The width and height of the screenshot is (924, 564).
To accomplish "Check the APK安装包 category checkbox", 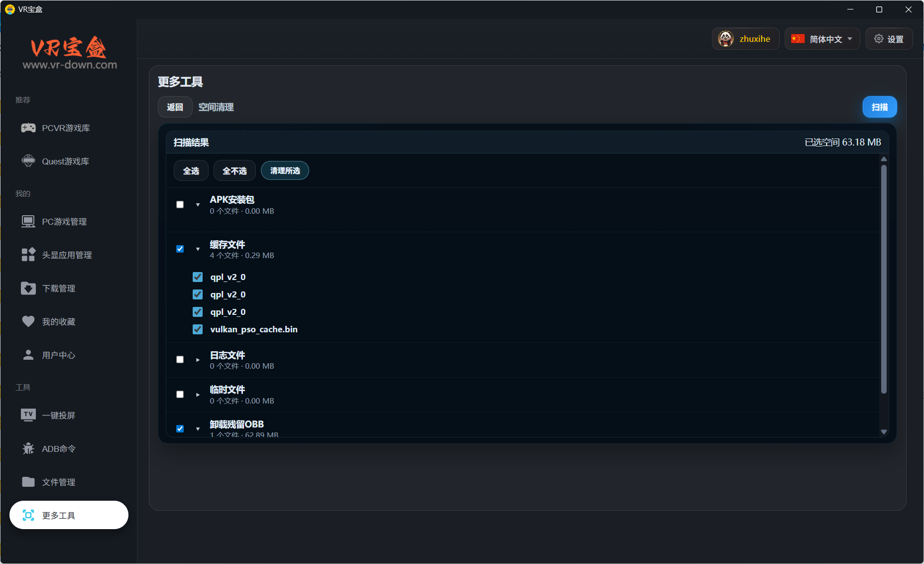I will coord(180,204).
